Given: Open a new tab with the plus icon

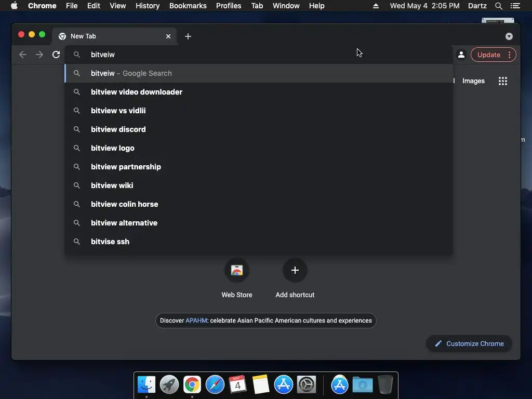Looking at the screenshot, I should click(188, 36).
